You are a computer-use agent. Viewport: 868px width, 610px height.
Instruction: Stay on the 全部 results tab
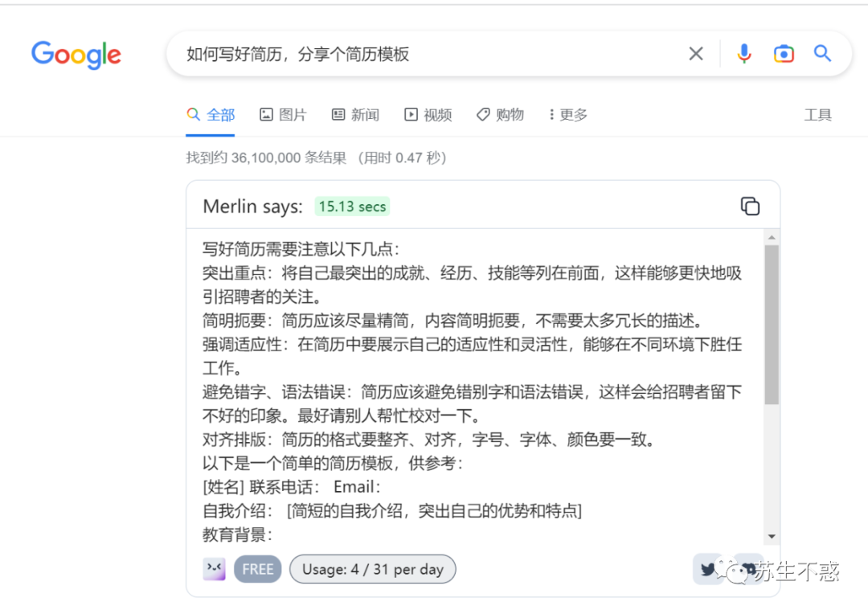210,115
